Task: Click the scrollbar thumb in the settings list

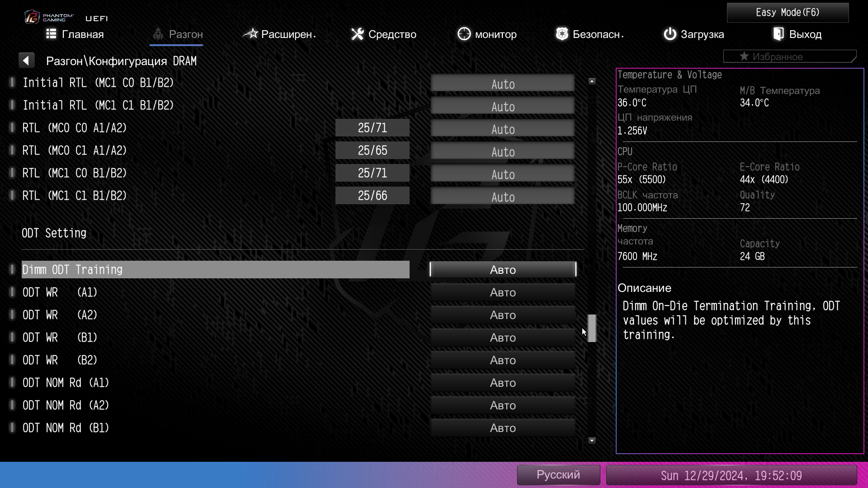Action: [x=592, y=328]
